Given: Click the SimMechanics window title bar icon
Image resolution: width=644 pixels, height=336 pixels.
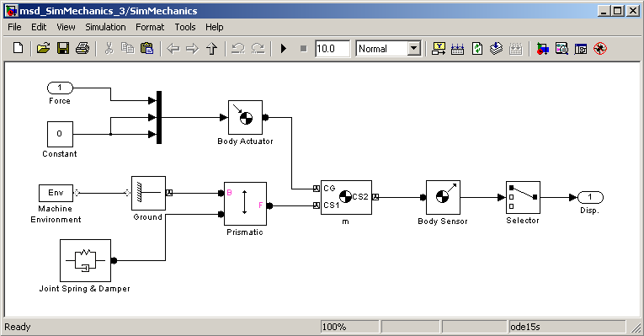Looking at the screenshot, I should coord(11,11).
